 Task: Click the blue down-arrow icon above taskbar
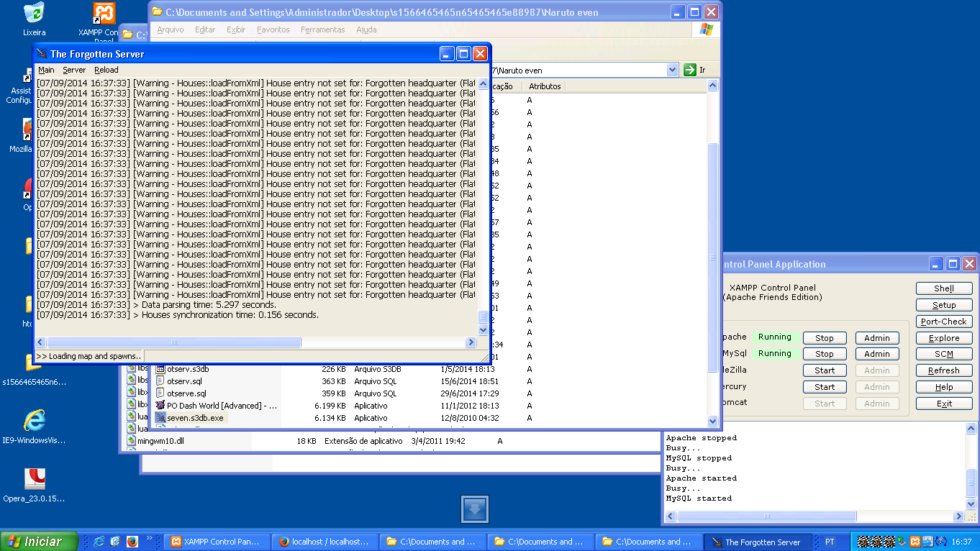(475, 509)
